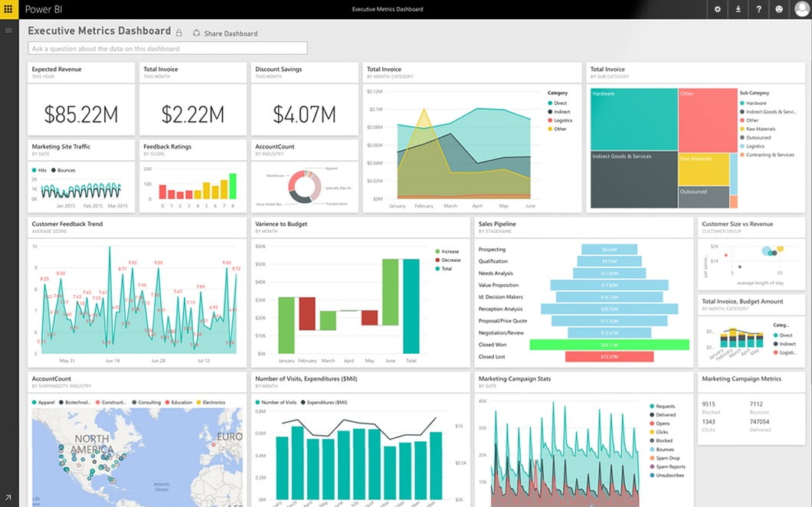This screenshot has height=507, width=812.
Task: Open Help via the question mark icon
Action: click(x=758, y=8)
